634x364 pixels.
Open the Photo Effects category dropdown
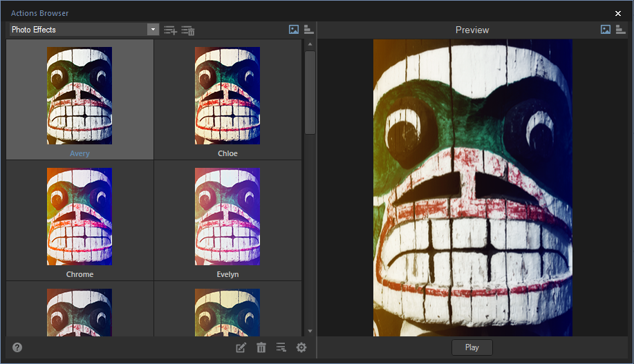click(84, 30)
